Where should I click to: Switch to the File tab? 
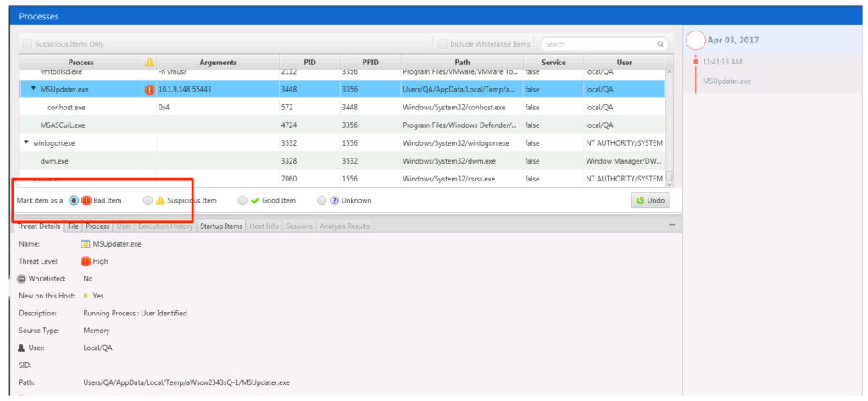point(74,226)
